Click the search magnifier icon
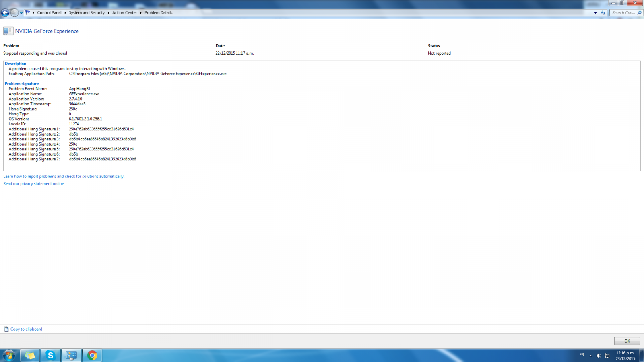The width and height of the screenshot is (644, 362). (x=639, y=13)
